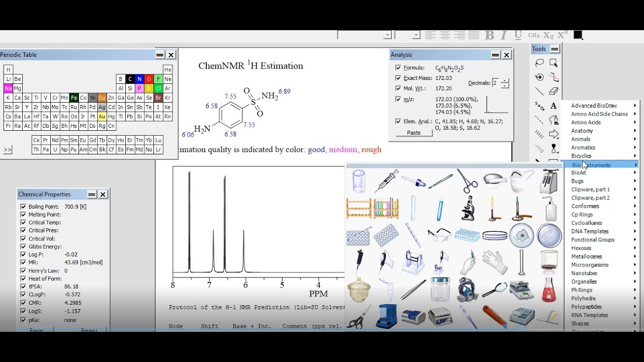644x362 pixels.
Task: Insert the white glove template
Action: tap(495, 262)
